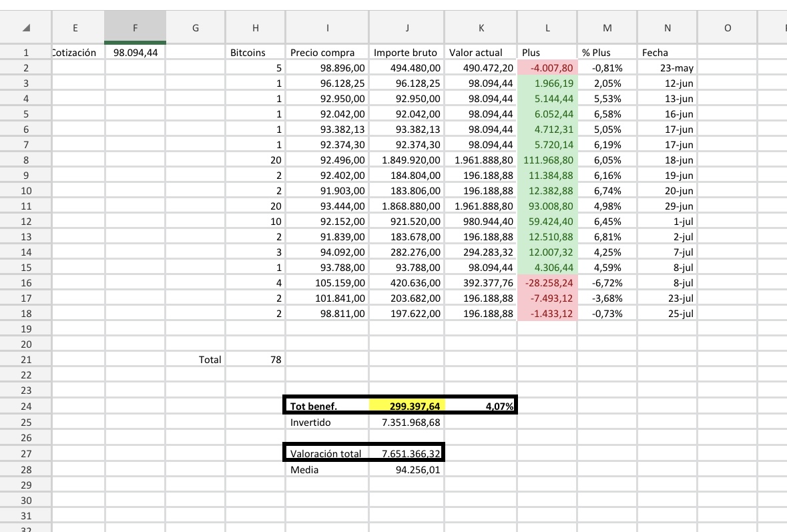
Task: Click the valor actual 392.377,76 cell
Action: click(481, 283)
